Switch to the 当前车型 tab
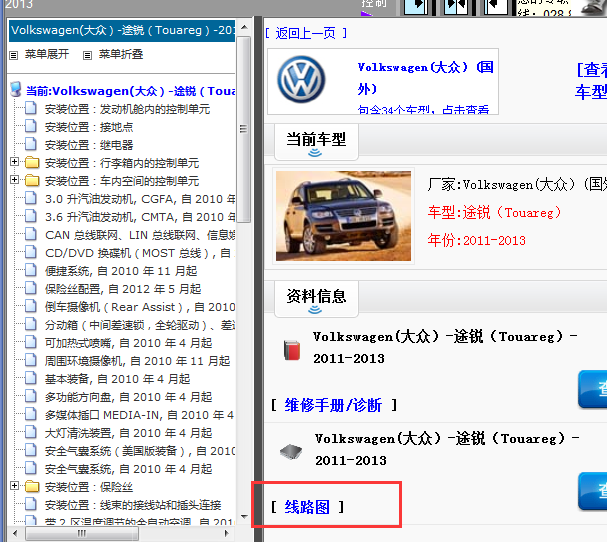607x542 pixels. (316, 142)
